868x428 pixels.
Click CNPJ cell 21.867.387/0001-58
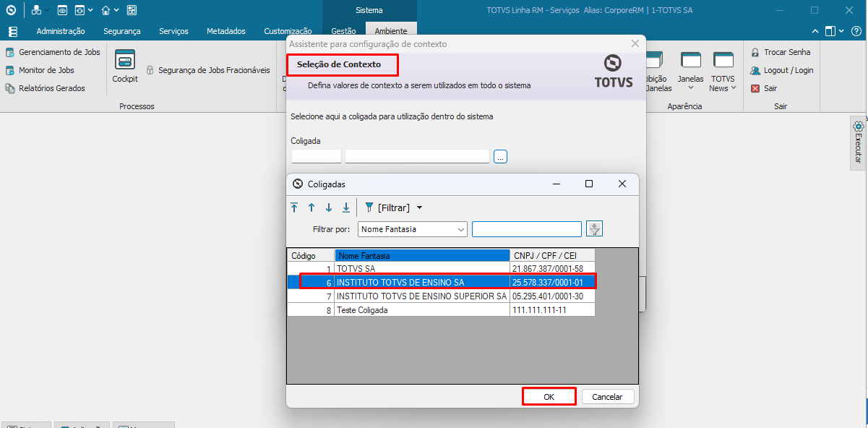tap(552, 268)
